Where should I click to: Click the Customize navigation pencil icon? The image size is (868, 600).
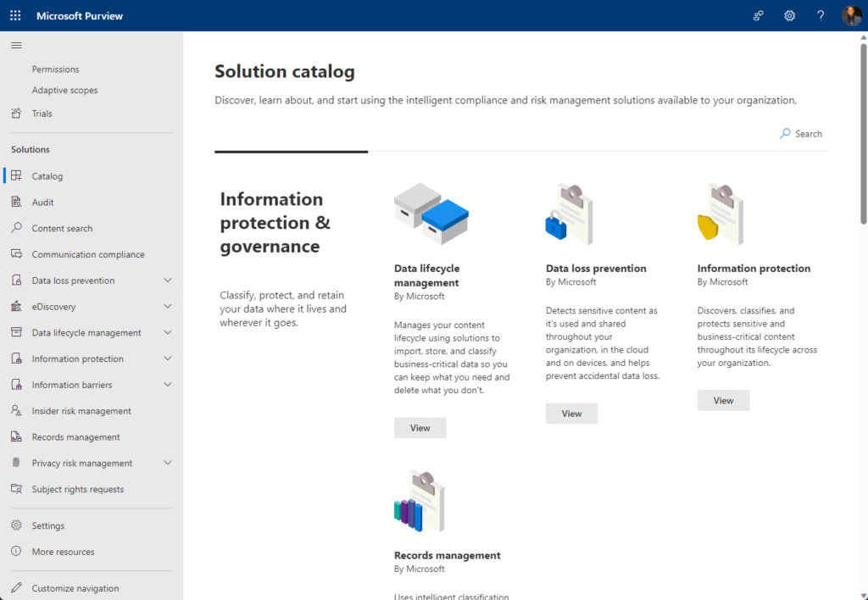(x=16, y=588)
